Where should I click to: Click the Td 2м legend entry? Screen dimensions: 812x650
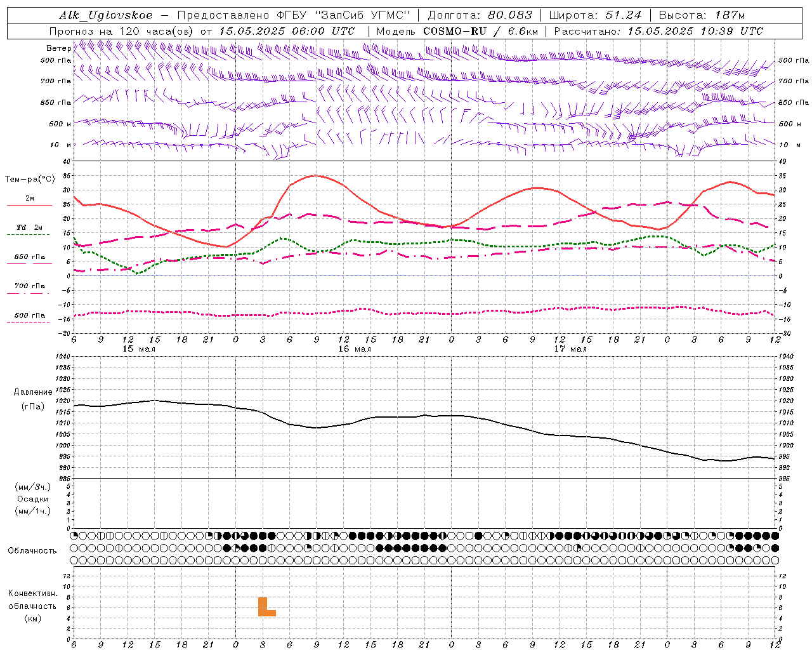point(30,227)
